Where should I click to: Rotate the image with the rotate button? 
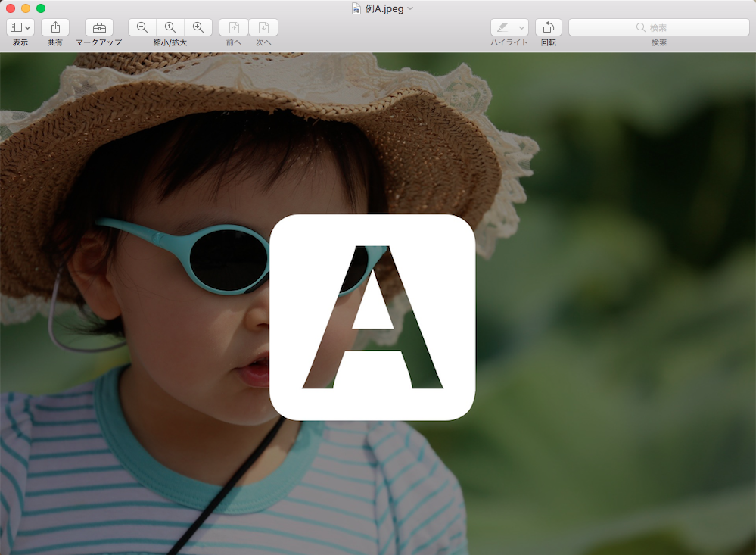pyautogui.click(x=549, y=27)
